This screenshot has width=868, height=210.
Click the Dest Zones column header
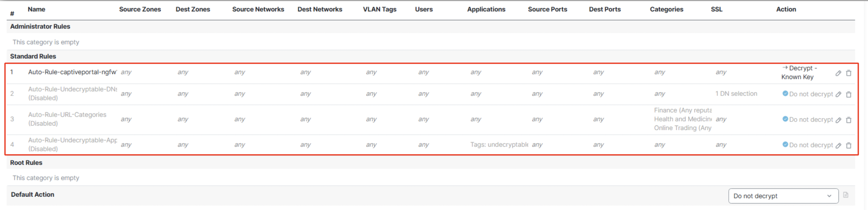(193, 9)
